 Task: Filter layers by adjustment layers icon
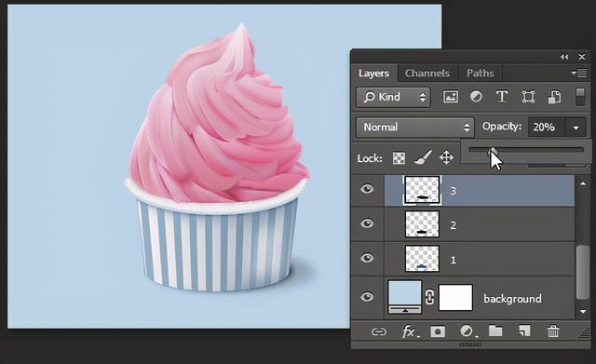click(476, 97)
